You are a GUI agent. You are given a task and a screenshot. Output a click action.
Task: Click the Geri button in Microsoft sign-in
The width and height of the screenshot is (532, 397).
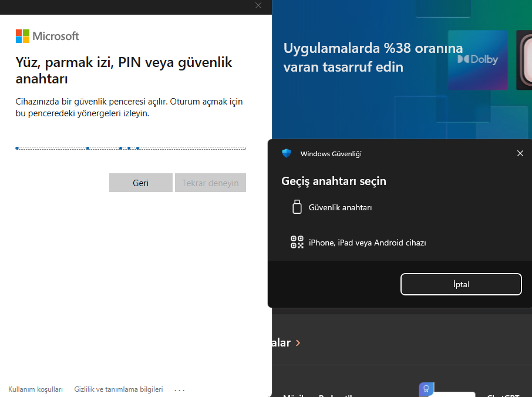click(141, 183)
